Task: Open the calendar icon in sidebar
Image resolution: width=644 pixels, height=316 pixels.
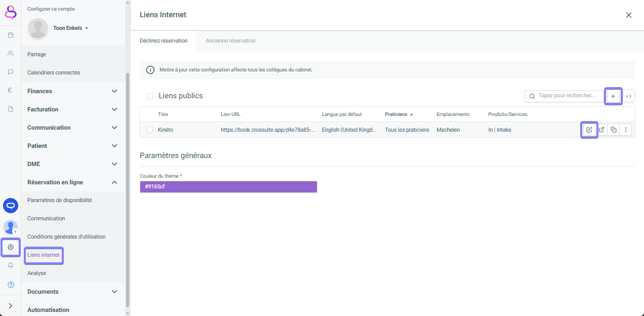Action: (x=11, y=35)
